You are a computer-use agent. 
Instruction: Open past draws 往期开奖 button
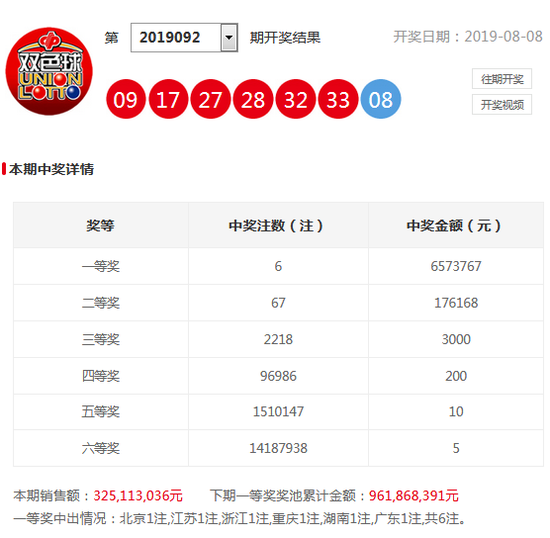tap(502, 79)
